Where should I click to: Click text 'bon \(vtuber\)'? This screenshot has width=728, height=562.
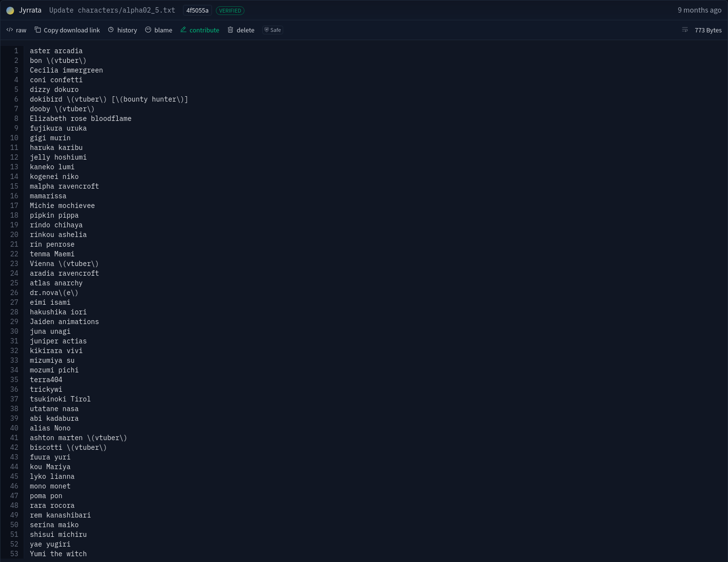58,60
